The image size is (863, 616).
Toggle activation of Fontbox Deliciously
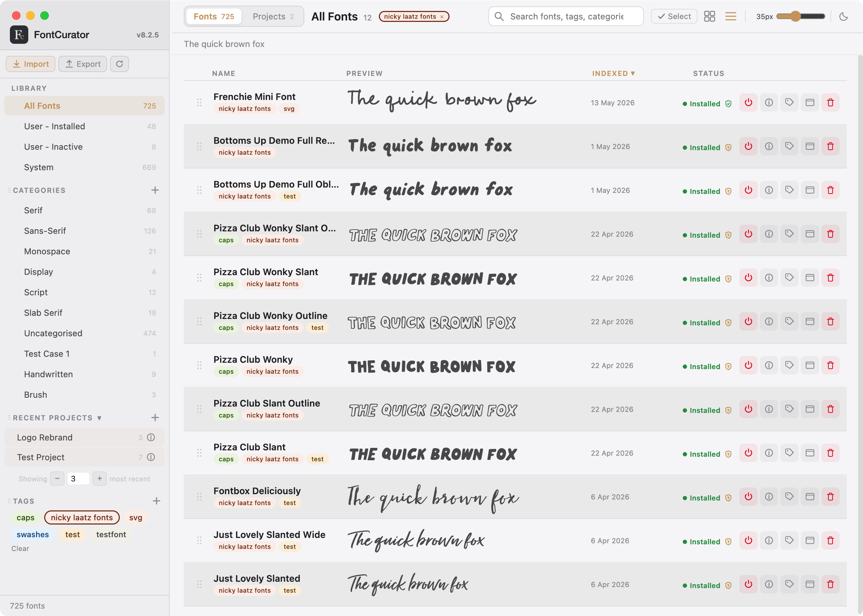tap(748, 497)
